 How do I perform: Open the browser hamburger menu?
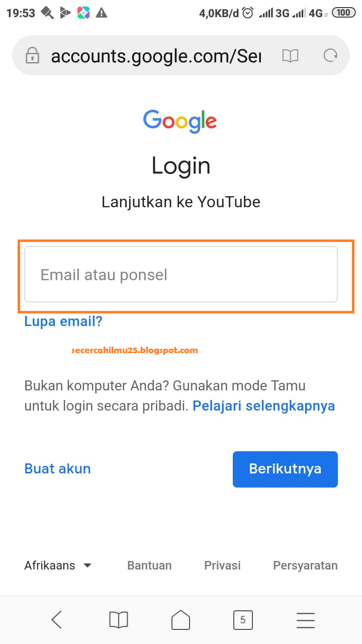[305, 620]
